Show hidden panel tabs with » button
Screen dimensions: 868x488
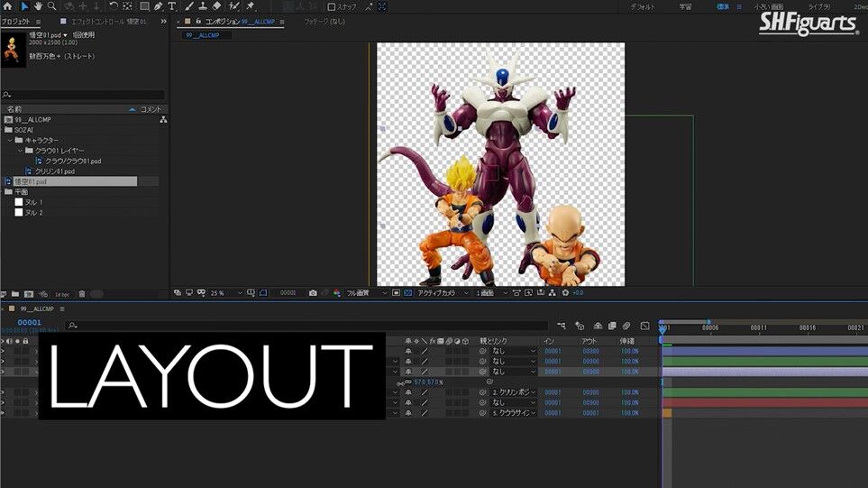tap(163, 22)
